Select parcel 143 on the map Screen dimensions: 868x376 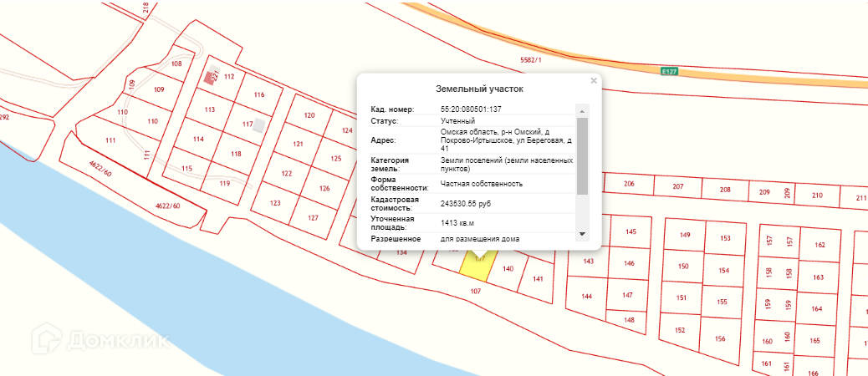click(x=589, y=261)
